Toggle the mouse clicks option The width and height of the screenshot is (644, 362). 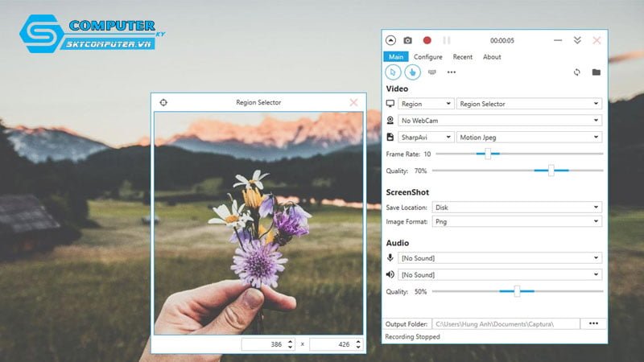[412, 72]
